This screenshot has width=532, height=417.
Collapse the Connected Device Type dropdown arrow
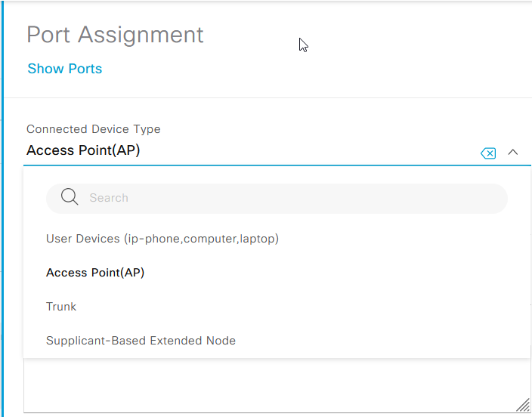coord(513,152)
